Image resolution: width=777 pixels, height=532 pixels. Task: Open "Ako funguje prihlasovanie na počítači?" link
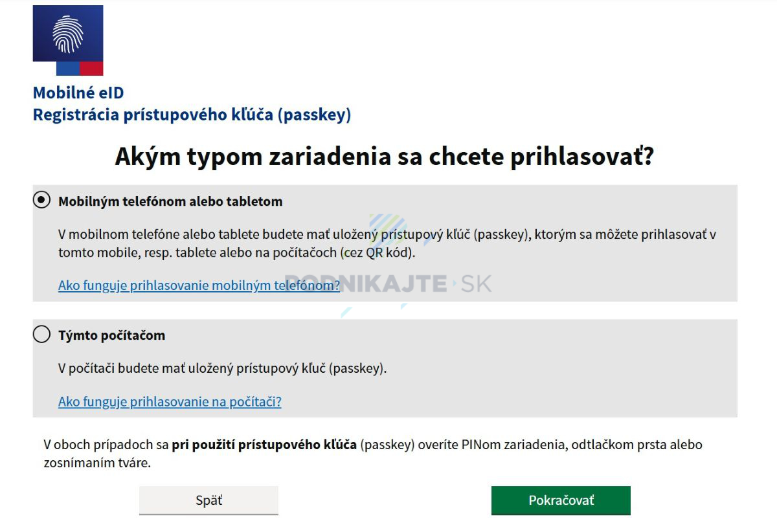pos(170,401)
